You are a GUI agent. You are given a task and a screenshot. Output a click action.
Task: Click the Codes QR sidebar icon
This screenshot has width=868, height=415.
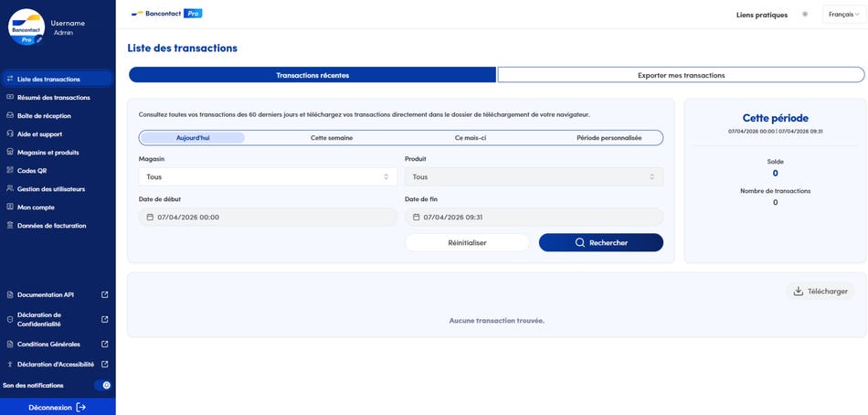pos(9,171)
